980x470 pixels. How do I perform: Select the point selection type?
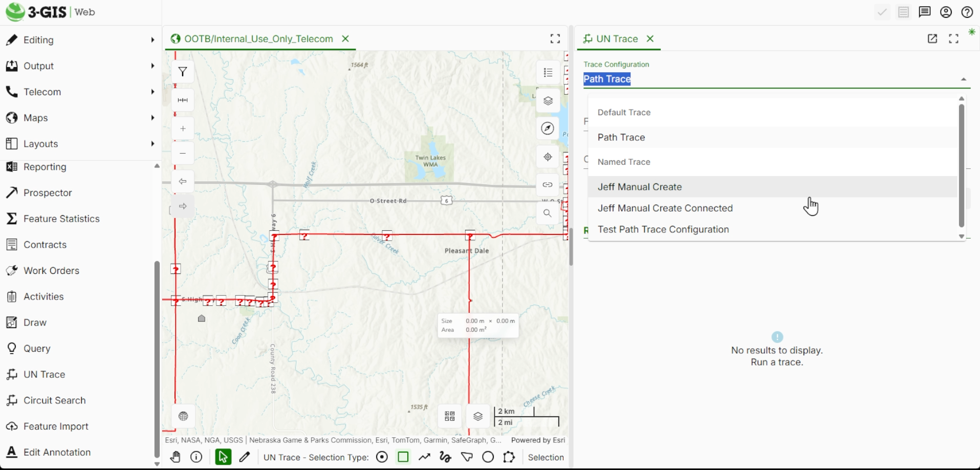382,457
